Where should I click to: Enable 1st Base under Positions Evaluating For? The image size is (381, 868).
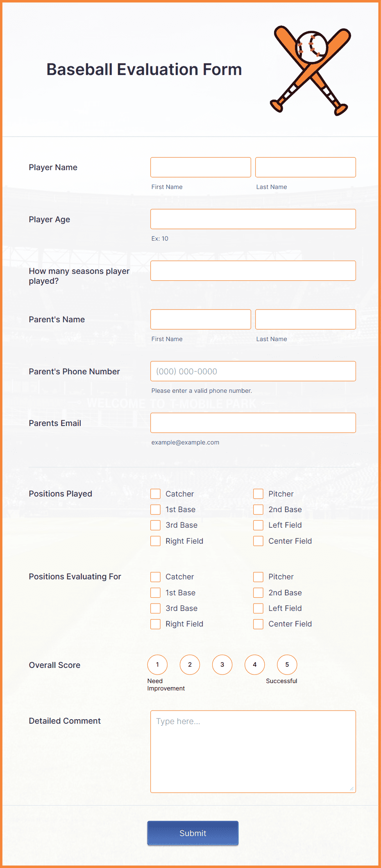[x=155, y=592]
